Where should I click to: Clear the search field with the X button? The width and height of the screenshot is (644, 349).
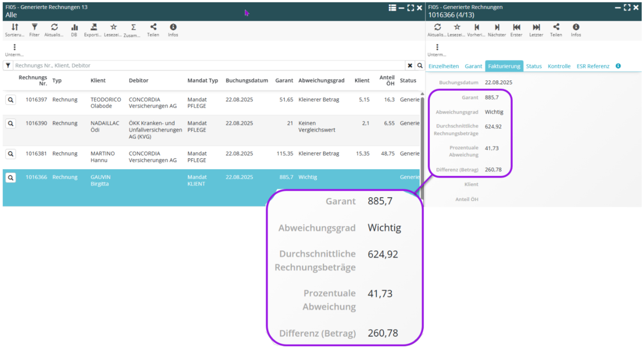(410, 66)
